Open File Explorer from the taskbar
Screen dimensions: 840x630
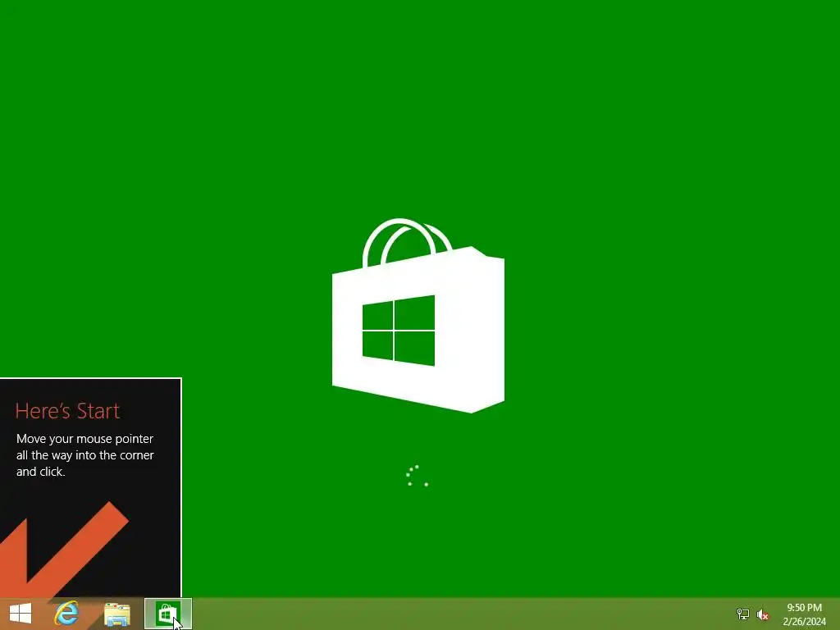pos(117,614)
